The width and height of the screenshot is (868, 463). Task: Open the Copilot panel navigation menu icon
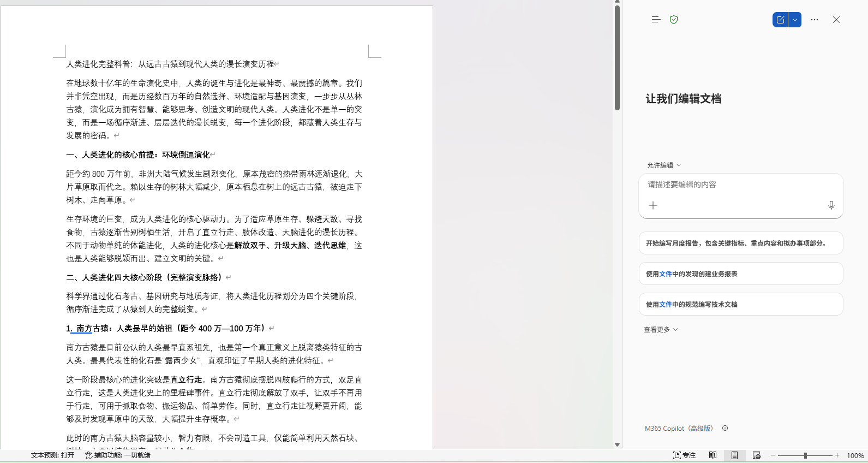point(656,20)
